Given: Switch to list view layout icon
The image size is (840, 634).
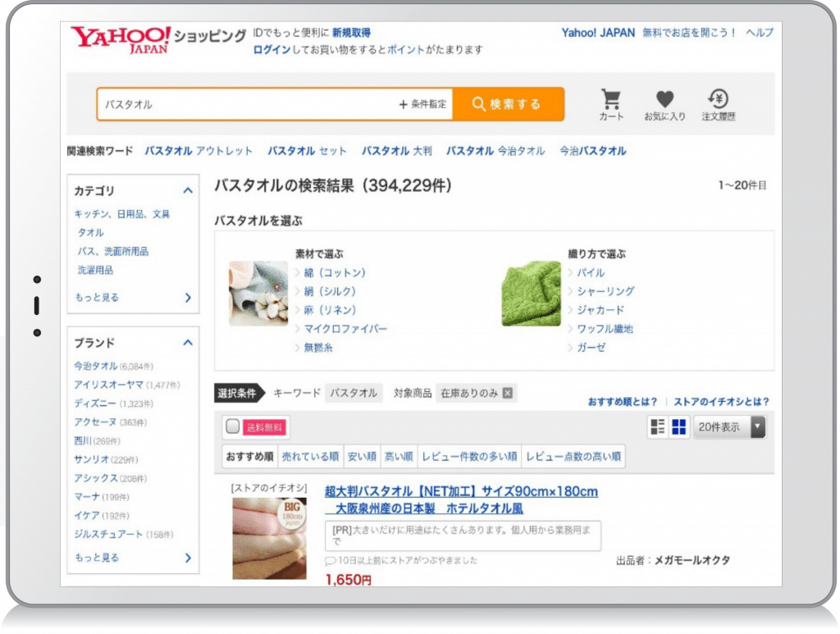Looking at the screenshot, I should tap(657, 426).
